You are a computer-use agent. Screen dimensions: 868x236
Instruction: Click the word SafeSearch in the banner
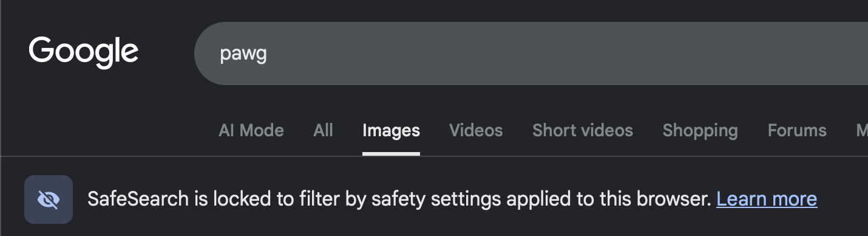point(138,199)
